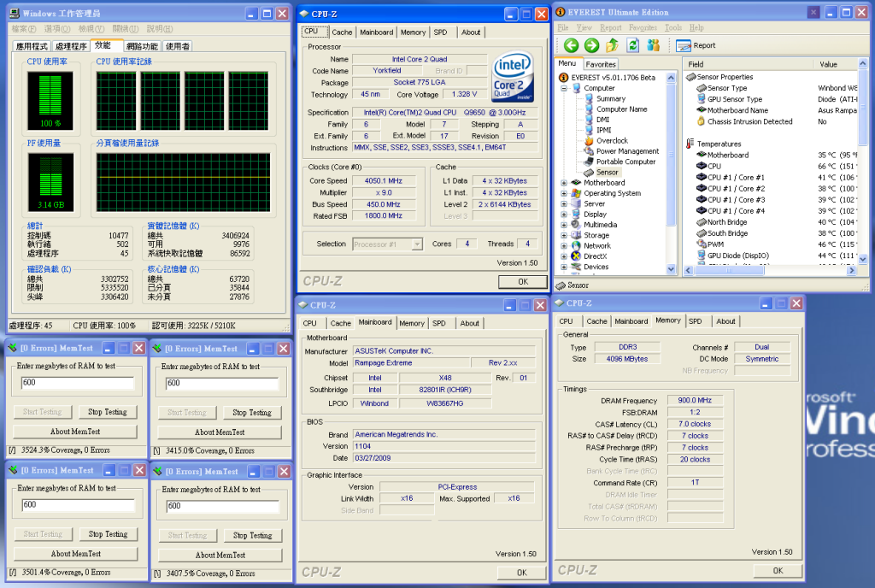Click the RAM megabytes field in 3407.5% MemTest
Screen dimensions: 875x588
(223, 506)
